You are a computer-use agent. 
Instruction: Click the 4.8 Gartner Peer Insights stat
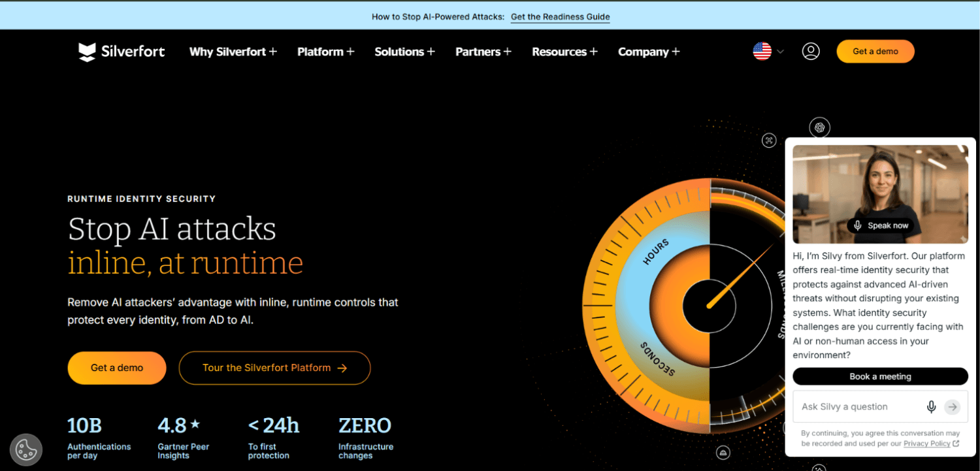click(x=184, y=438)
